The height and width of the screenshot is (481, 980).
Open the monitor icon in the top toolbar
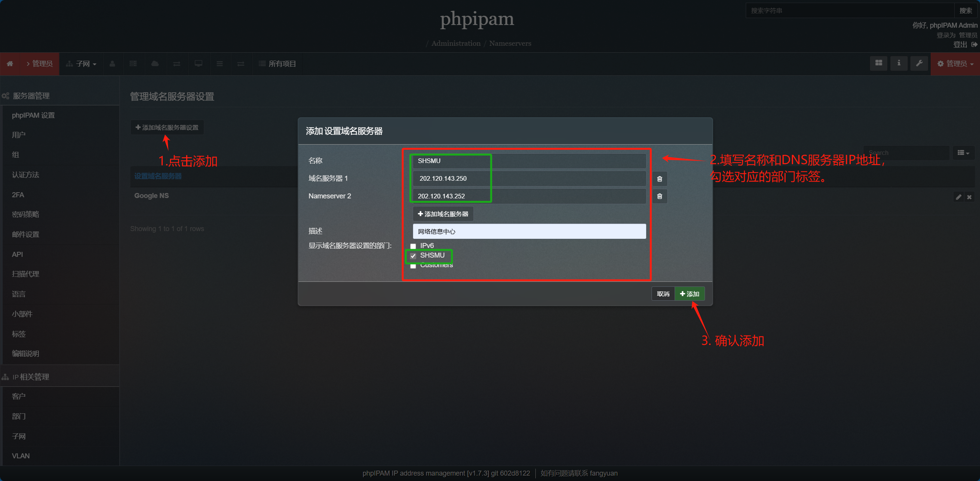pyautogui.click(x=198, y=64)
